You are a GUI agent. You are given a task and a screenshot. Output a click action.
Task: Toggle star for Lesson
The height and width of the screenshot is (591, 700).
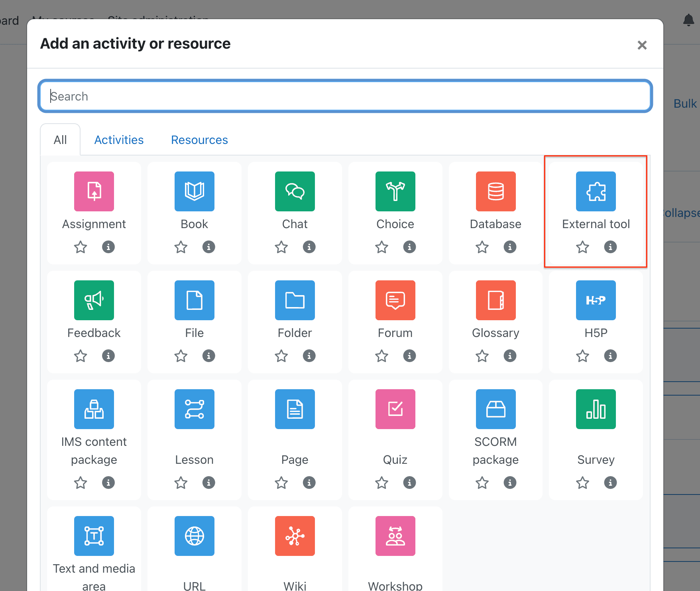pos(181,483)
